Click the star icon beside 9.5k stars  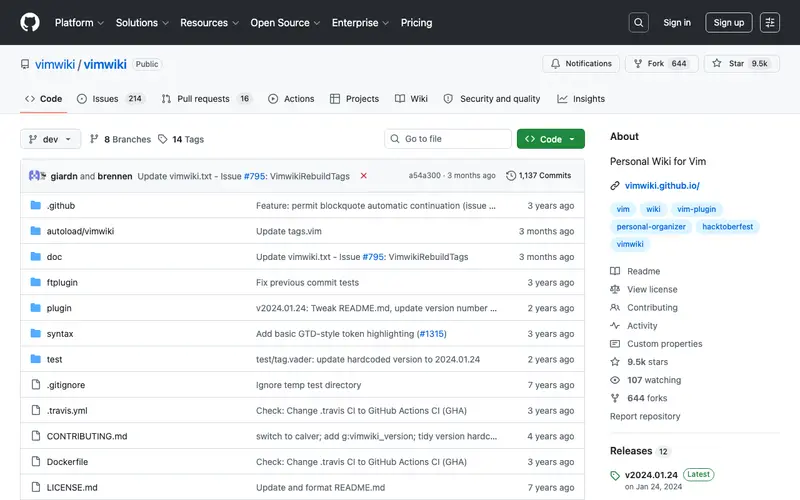pos(615,362)
